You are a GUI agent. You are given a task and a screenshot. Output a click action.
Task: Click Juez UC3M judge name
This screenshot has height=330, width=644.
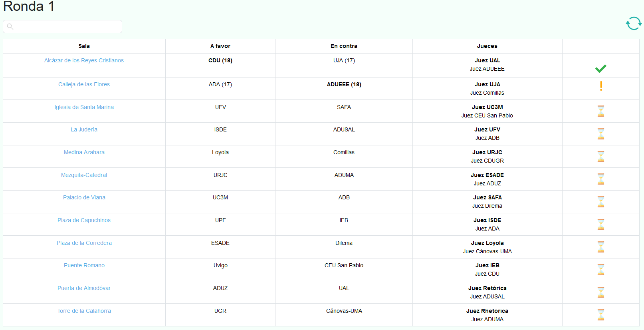click(x=487, y=107)
